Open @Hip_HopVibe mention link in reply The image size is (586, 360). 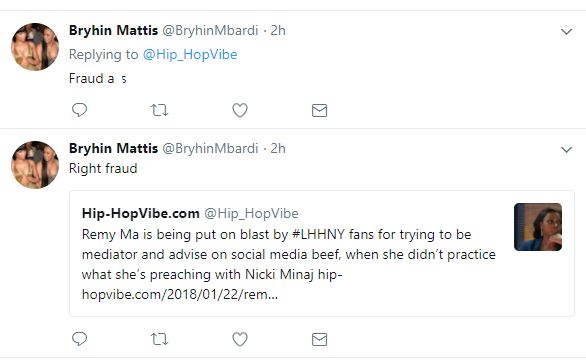(x=190, y=55)
